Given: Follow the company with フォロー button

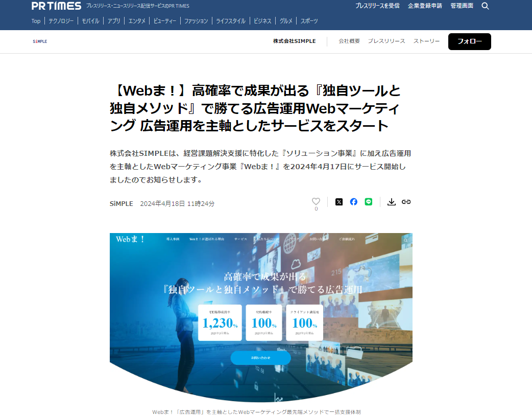Looking at the screenshot, I should pyautogui.click(x=470, y=41).
